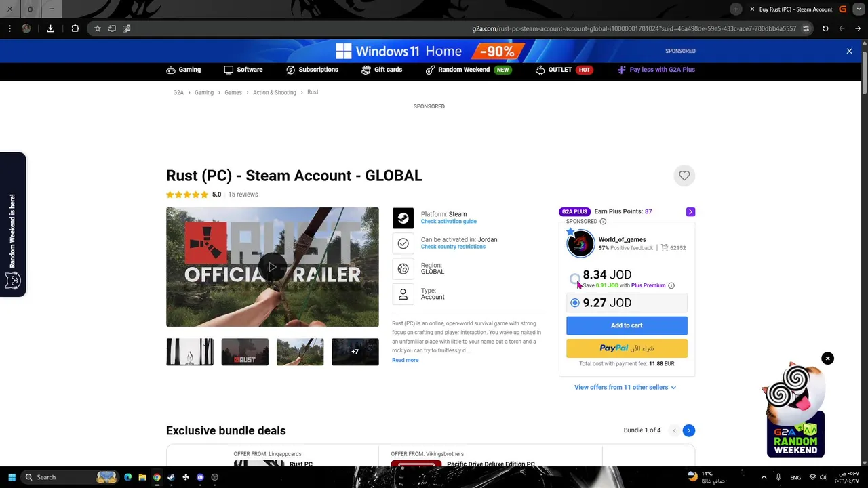
Task: Open the Random Weekend menu item
Action: pos(468,70)
